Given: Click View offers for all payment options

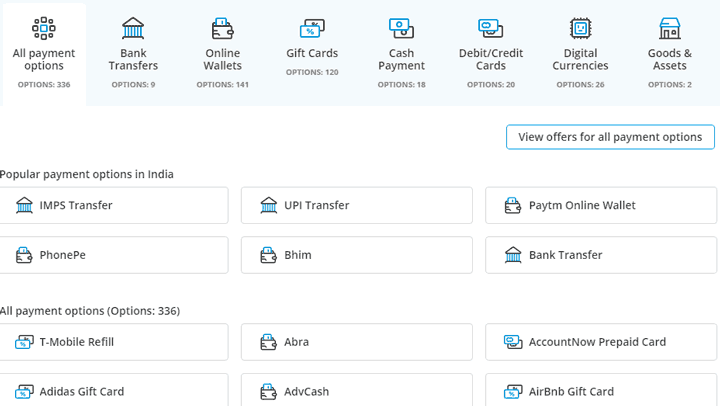Looking at the screenshot, I should click(x=610, y=137).
